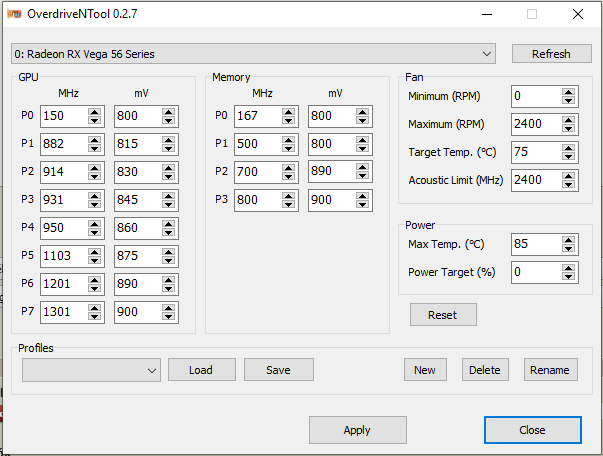The image size is (603, 456).
Task: Click the Load profile button
Action: click(202, 370)
